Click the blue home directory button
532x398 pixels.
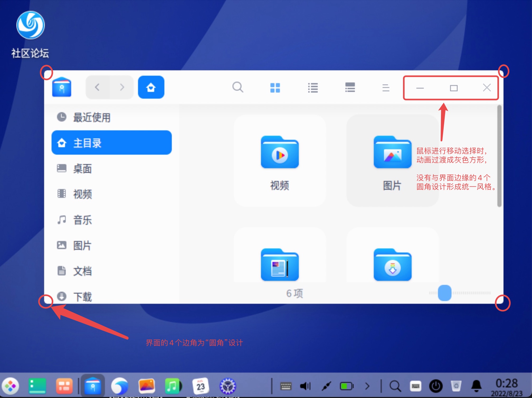tap(151, 87)
